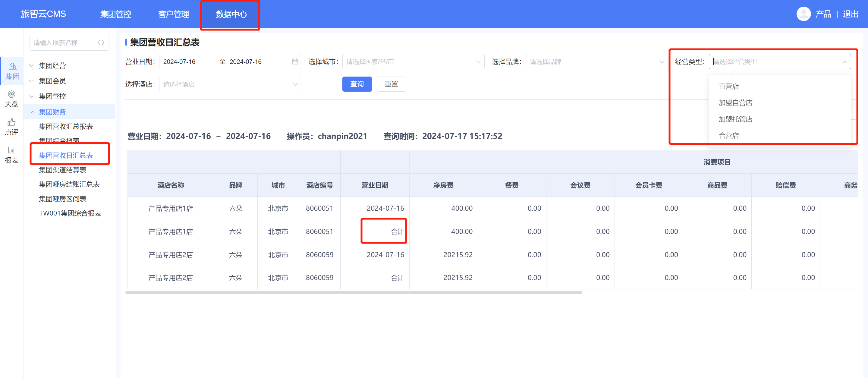Click the report name search input
The height and width of the screenshot is (378, 868).
tap(69, 43)
